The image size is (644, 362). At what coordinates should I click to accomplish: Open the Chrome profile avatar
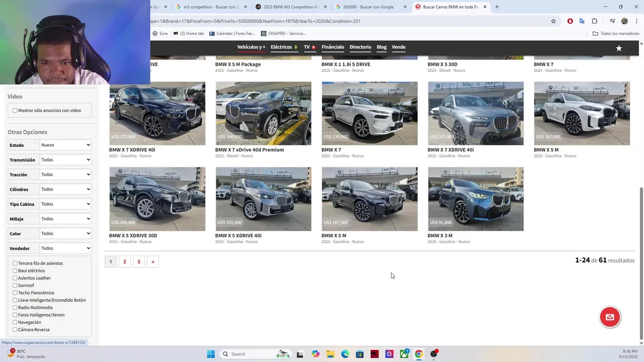tap(624, 21)
